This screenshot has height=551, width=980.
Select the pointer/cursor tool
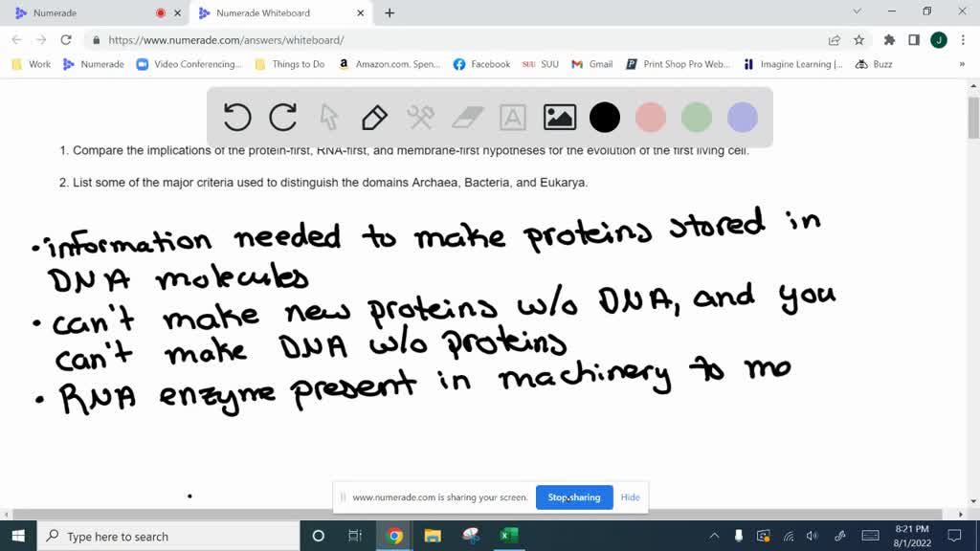(328, 117)
